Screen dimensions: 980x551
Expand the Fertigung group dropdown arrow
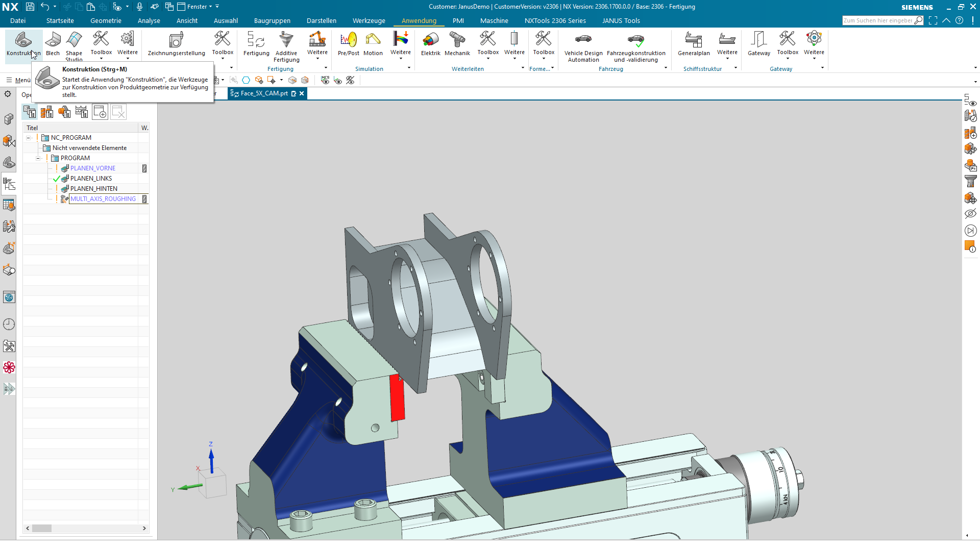tap(326, 68)
